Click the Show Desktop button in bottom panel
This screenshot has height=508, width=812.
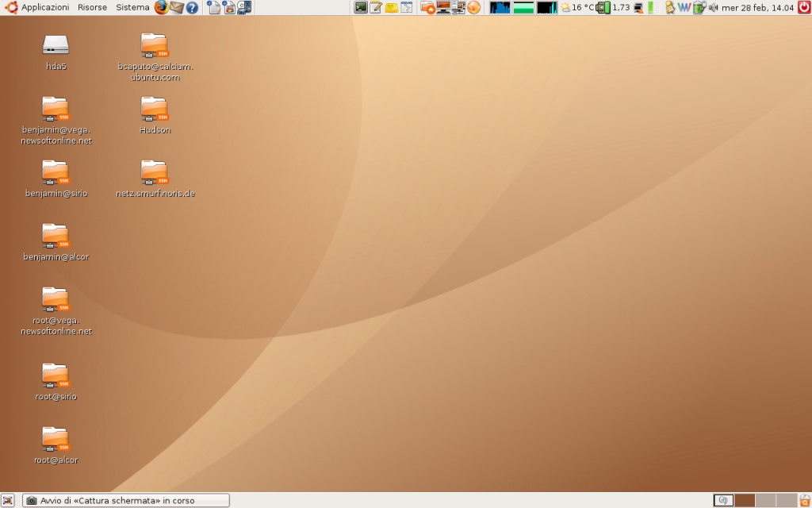click(x=8, y=500)
